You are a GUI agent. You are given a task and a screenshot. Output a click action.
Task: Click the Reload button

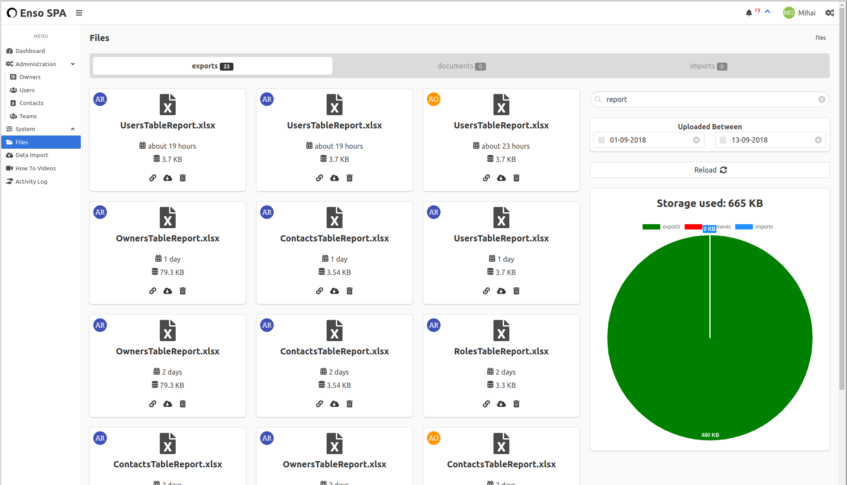tap(710, 170)
